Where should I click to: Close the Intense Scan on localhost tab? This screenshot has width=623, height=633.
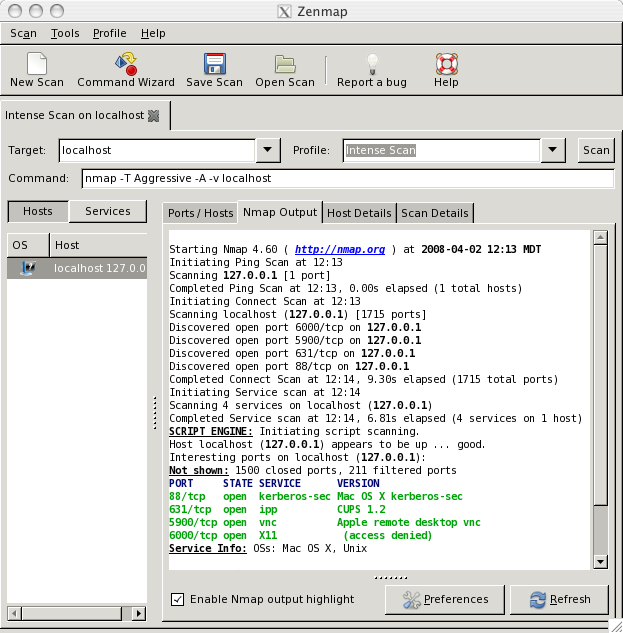pos(153,116)
